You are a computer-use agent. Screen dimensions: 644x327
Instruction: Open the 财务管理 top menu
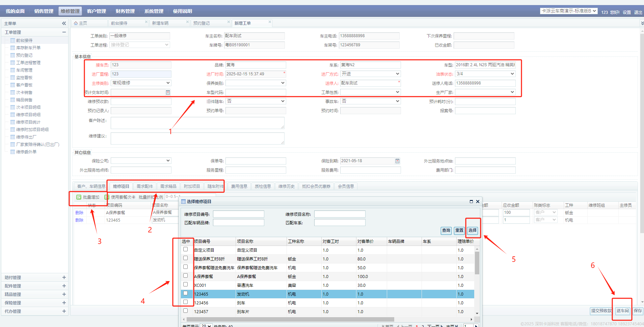125,11
